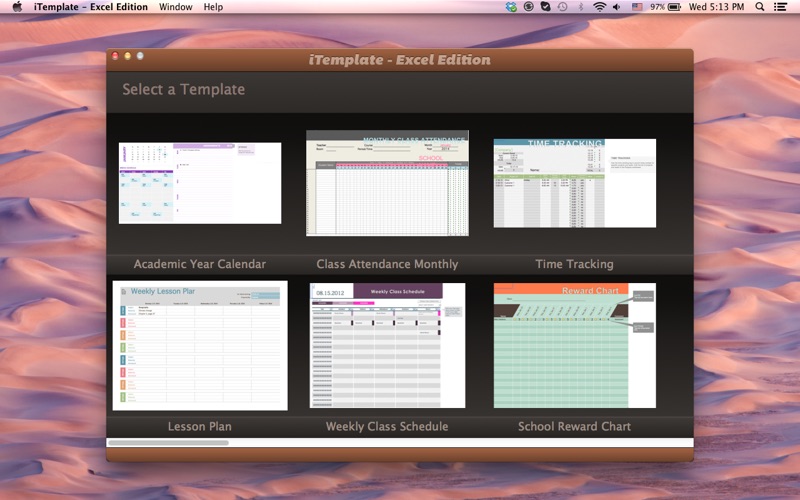Click the 'Lesson Plan' label
The width and height of the screenshot is (800, 500).
click(199, 427)
